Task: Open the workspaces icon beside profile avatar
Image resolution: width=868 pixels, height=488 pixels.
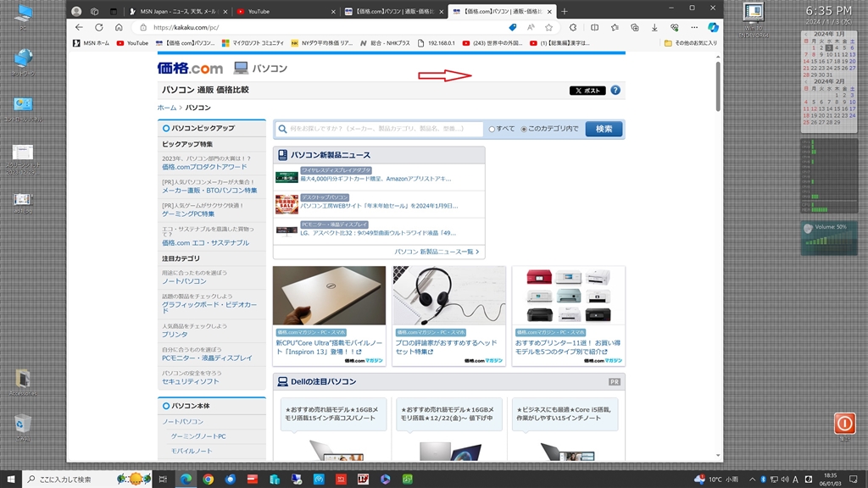Action: coord(95,11)
